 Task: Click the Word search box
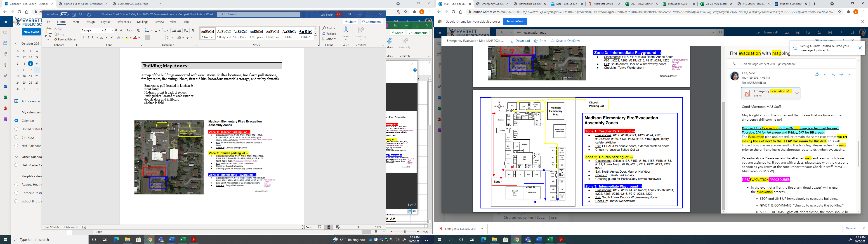[258, 14]
